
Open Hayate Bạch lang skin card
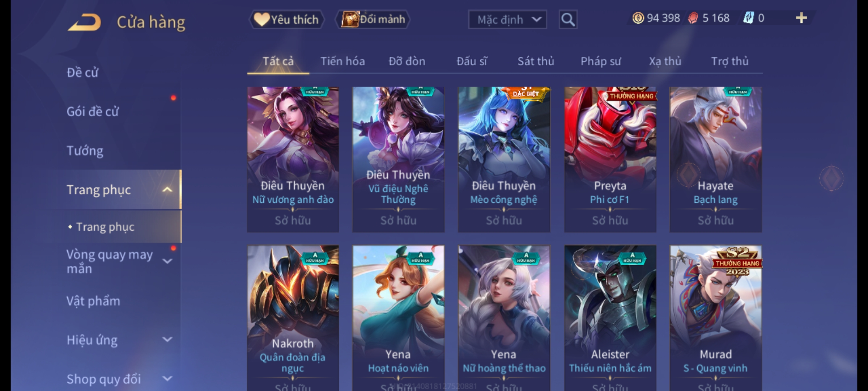pos(716,160)
